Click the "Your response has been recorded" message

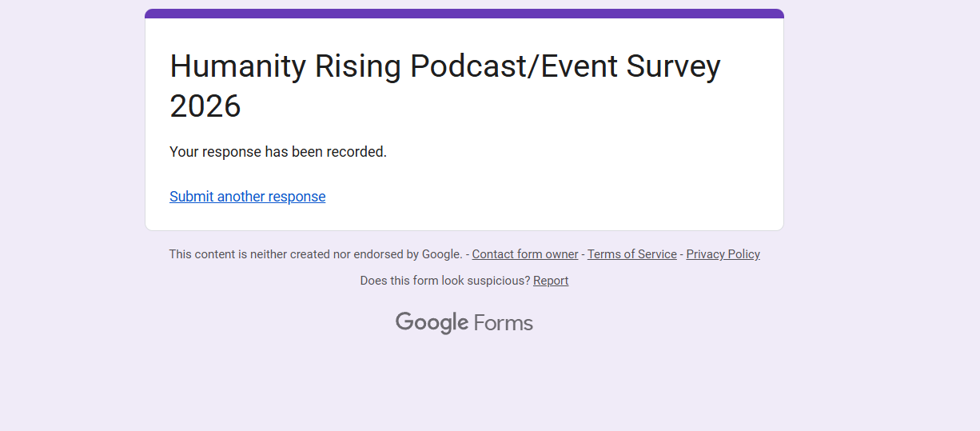click(277, 152)
